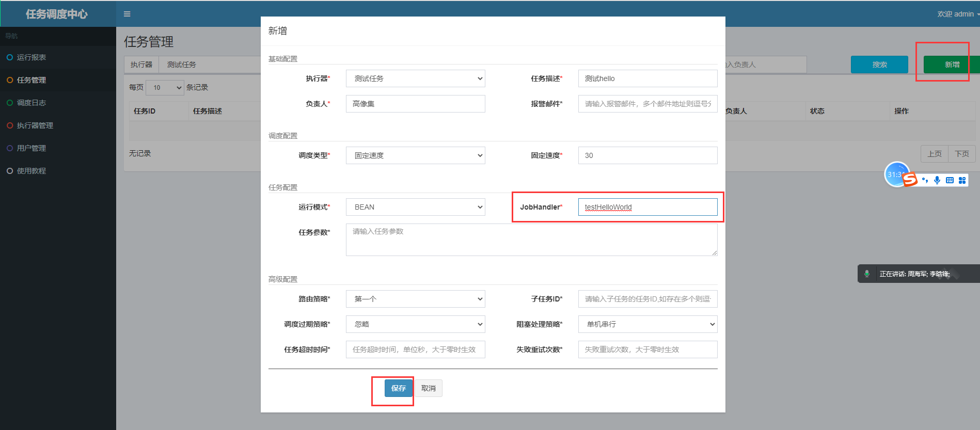Open the background page 执行器 filter dropdown
The image size is (980, 430).
(211, 65)
